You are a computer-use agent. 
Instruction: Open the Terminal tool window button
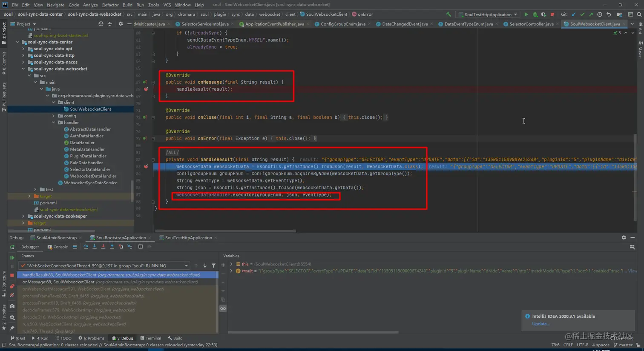[150, 338]
